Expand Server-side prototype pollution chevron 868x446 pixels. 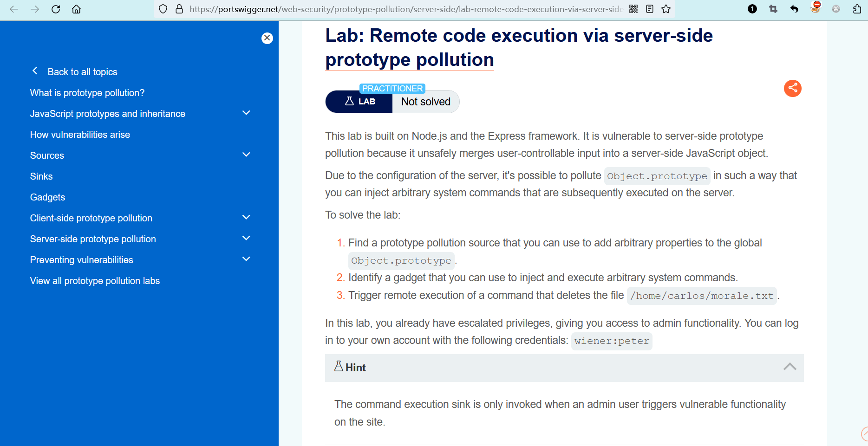(x=246, y=238)
